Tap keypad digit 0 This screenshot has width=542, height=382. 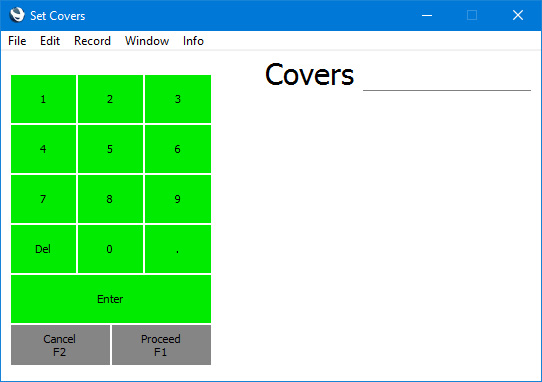110,249
